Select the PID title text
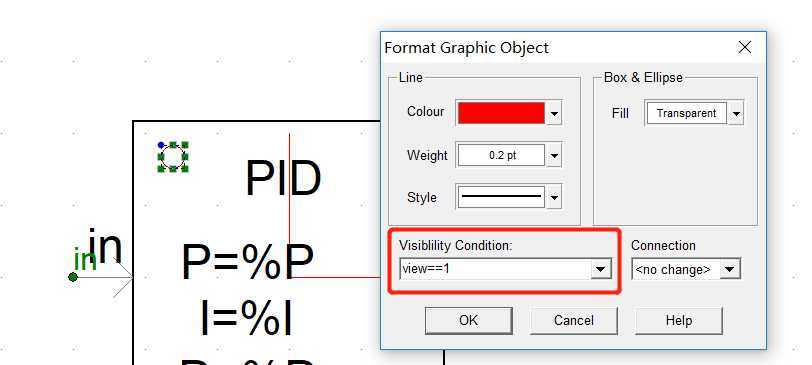Screen dimensions: 812x365 [283, 179]
